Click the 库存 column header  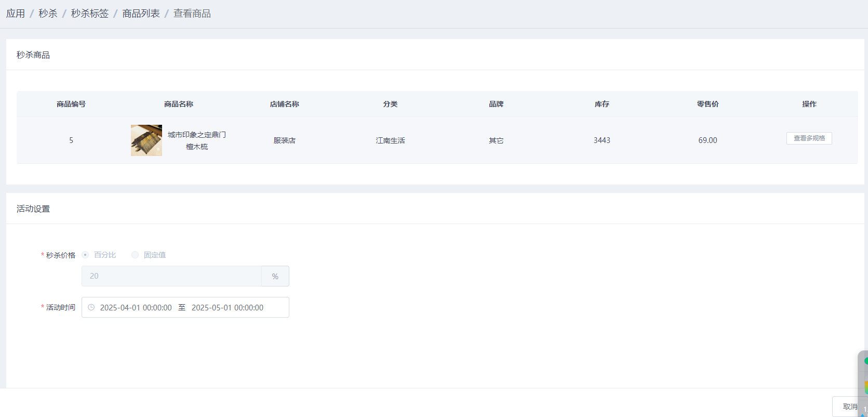coord(602,104)
